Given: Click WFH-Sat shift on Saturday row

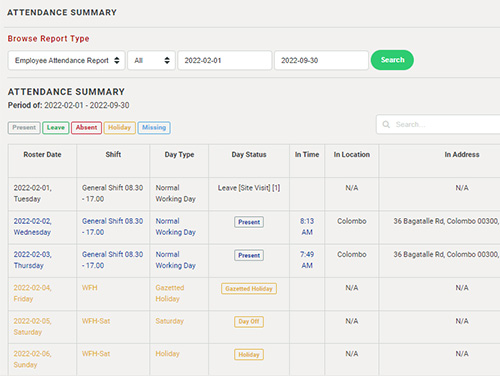Looking at the screenshot, I should tap(96, 321).
